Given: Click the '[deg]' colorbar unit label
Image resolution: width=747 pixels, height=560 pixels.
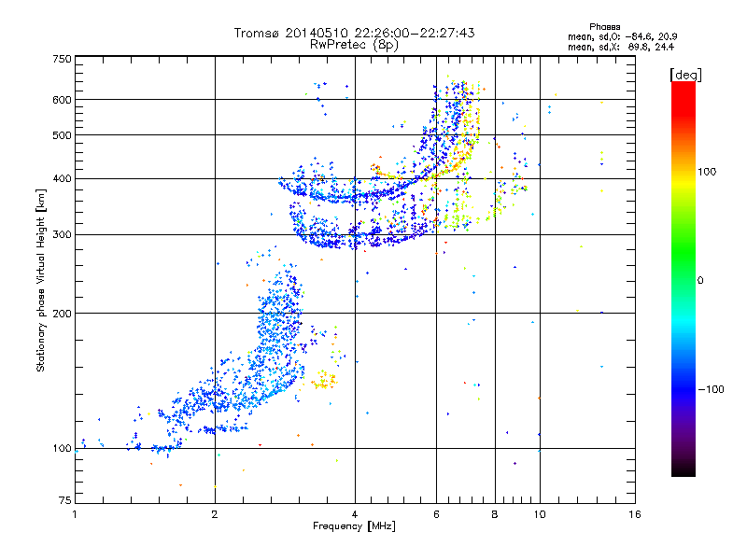Looking at the screenshot, I should click(x=685, y=75).
